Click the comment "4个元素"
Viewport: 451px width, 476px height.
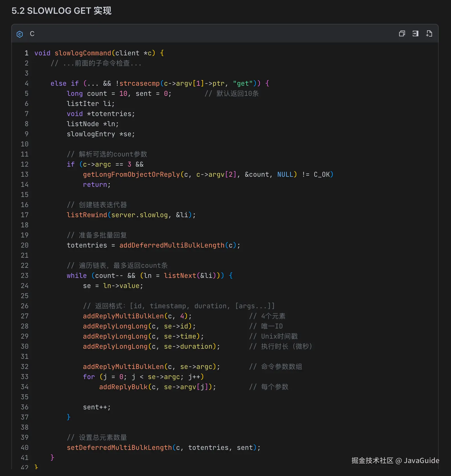coord(273,316)
